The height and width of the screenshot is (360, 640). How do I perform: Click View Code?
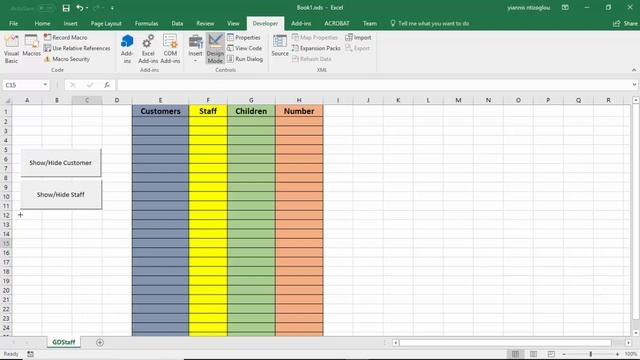(244, 48)
